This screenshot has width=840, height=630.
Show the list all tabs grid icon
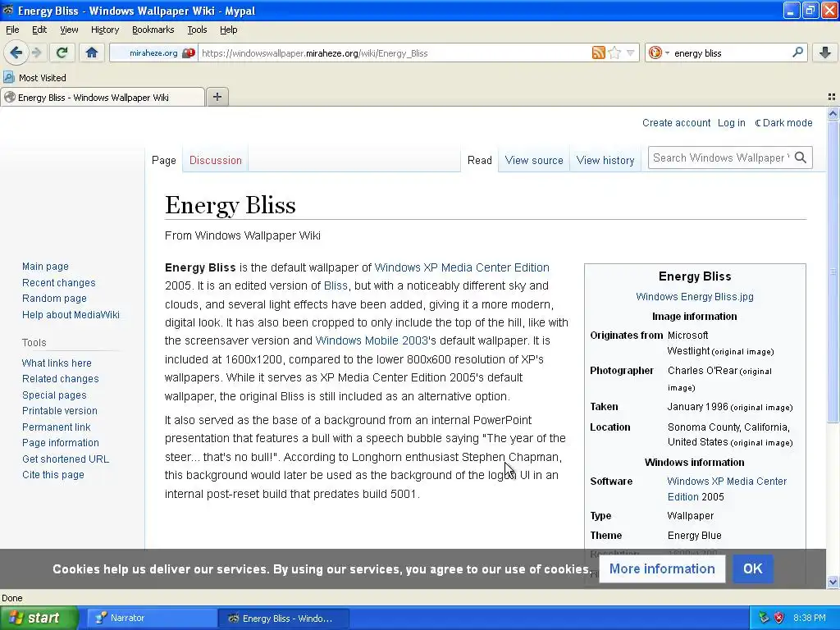click(x=832, y=97)
